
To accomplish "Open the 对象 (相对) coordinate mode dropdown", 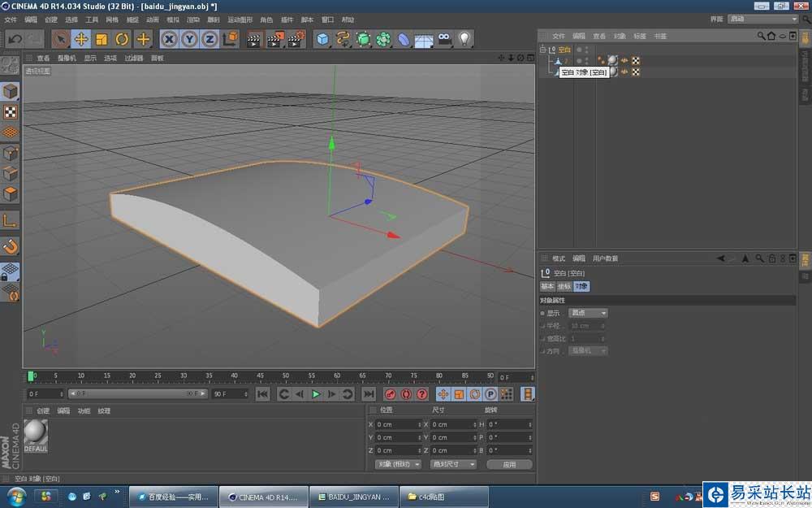I will tap(398, 464).
